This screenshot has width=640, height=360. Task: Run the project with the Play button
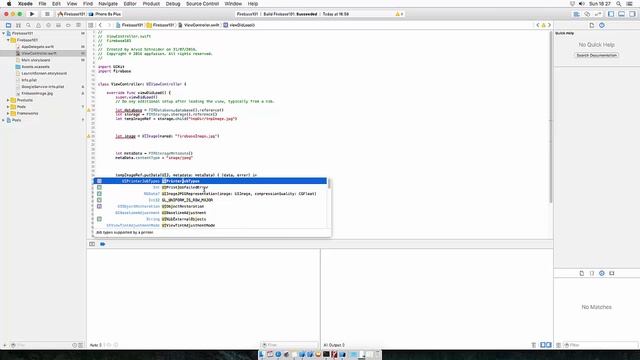(32, 14)
